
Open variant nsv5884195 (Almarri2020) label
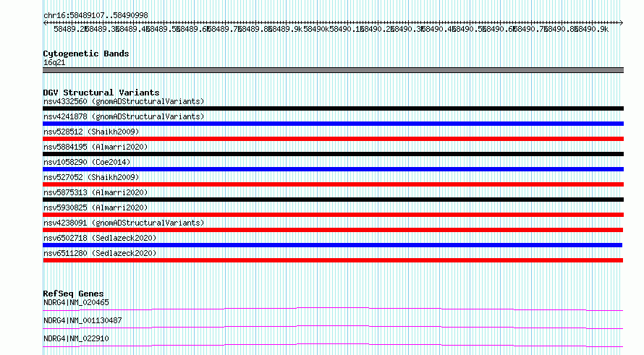click(x=96, y=147)
